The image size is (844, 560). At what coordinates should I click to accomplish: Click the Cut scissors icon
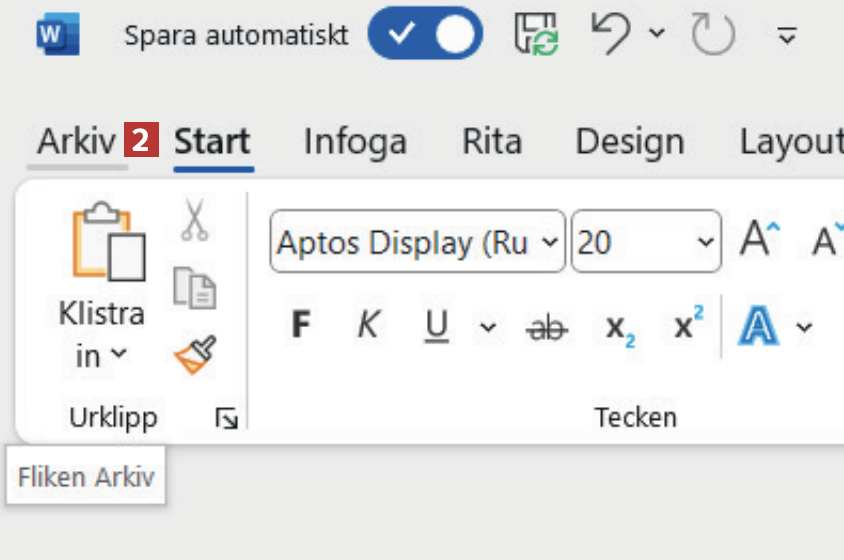[194, 220]
